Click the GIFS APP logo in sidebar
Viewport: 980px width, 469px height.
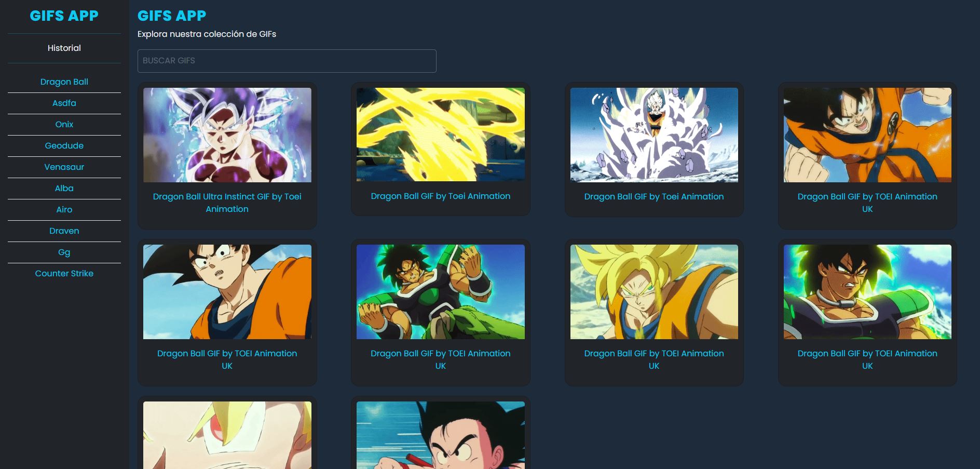pyautogui.click(x=64, y=16)
